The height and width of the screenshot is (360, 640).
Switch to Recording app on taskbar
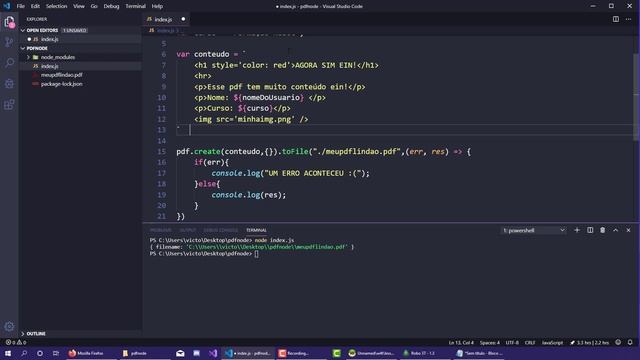(x=294, y=353)
